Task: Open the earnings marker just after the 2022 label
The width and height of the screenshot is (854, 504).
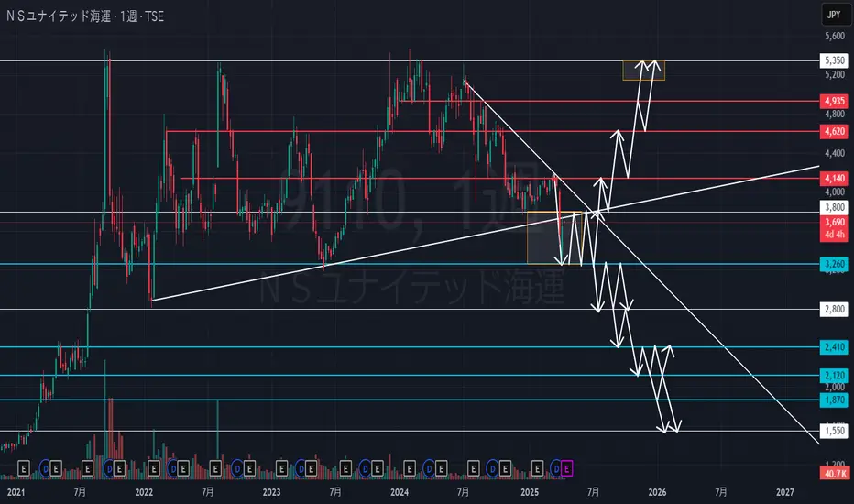Action: click(154, 468)
